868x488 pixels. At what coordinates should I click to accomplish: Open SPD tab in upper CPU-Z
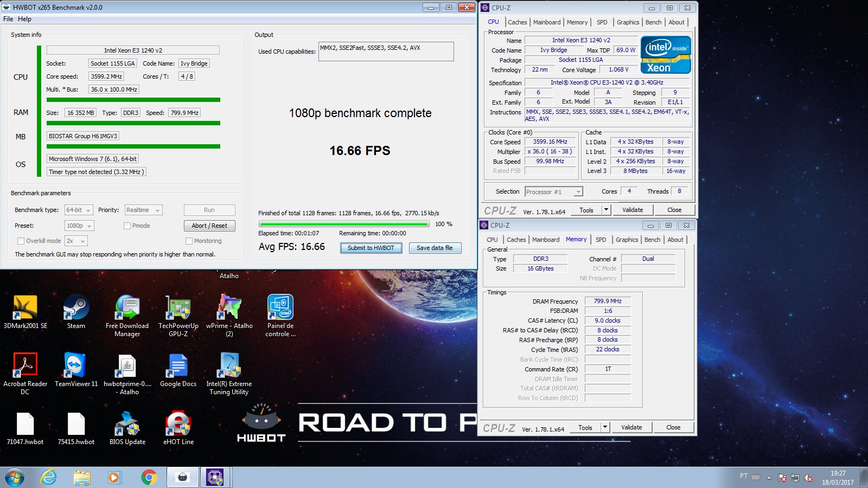[602, 22]
